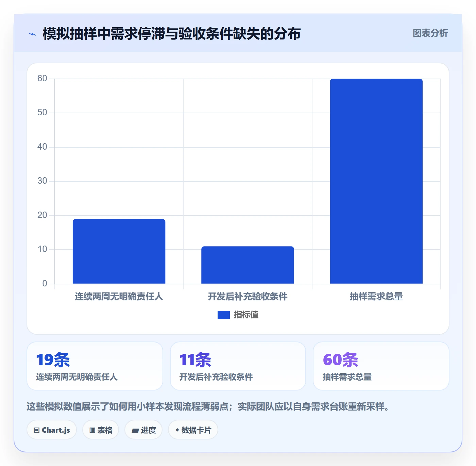This screenshot has width=476, height=466.
Task: Click the diamond icon in 数据卡片 chip
Action: point(177,430)
